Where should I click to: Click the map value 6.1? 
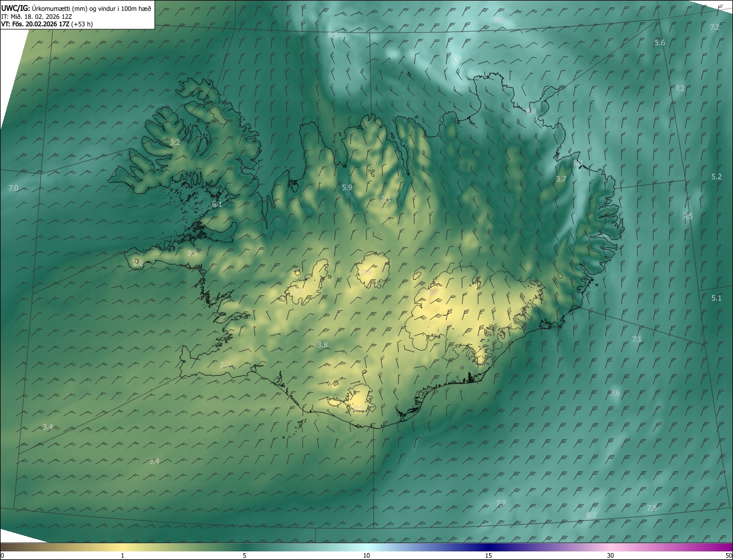pos(217,204)
